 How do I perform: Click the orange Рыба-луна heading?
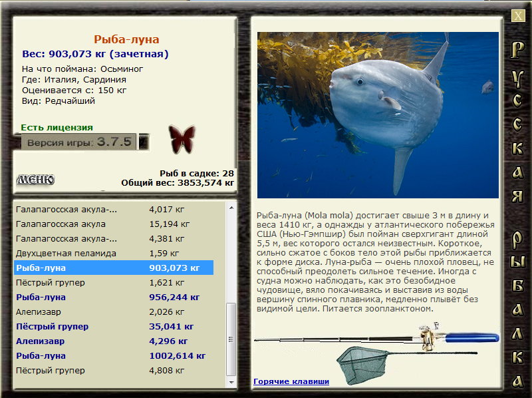pyautogui.click(x=126, y=39)
